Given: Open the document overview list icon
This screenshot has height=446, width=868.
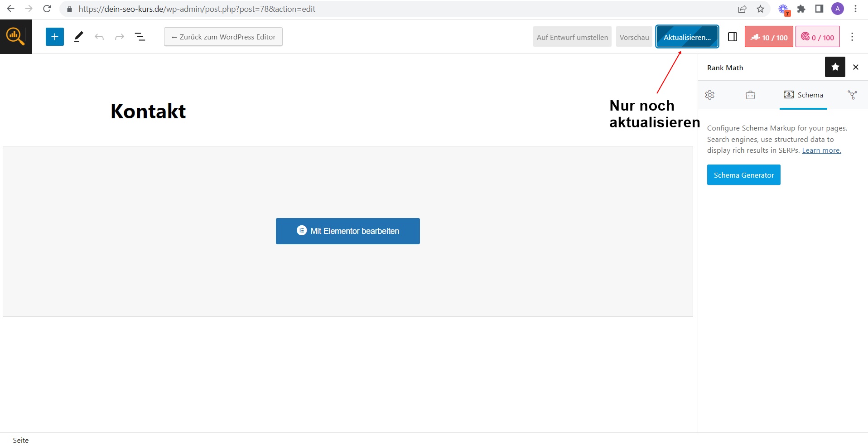Looking at the screenshot, I should click(x=140, y=37).
